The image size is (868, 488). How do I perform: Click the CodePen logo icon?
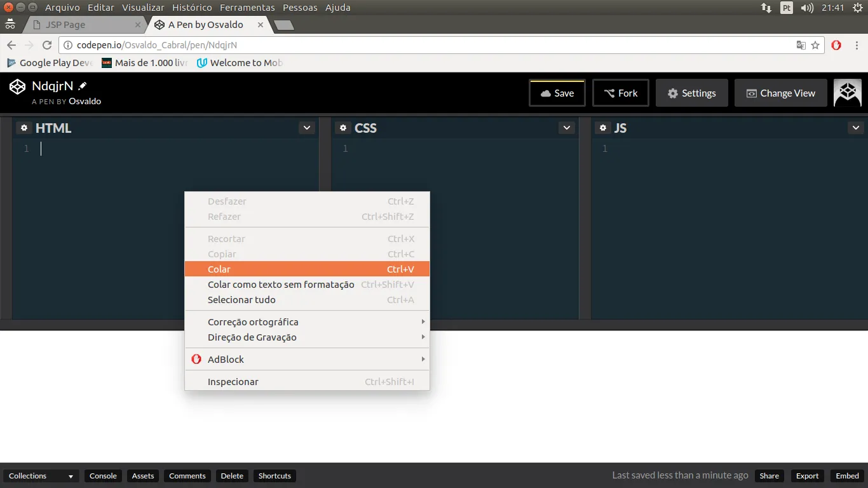[17, 87]
